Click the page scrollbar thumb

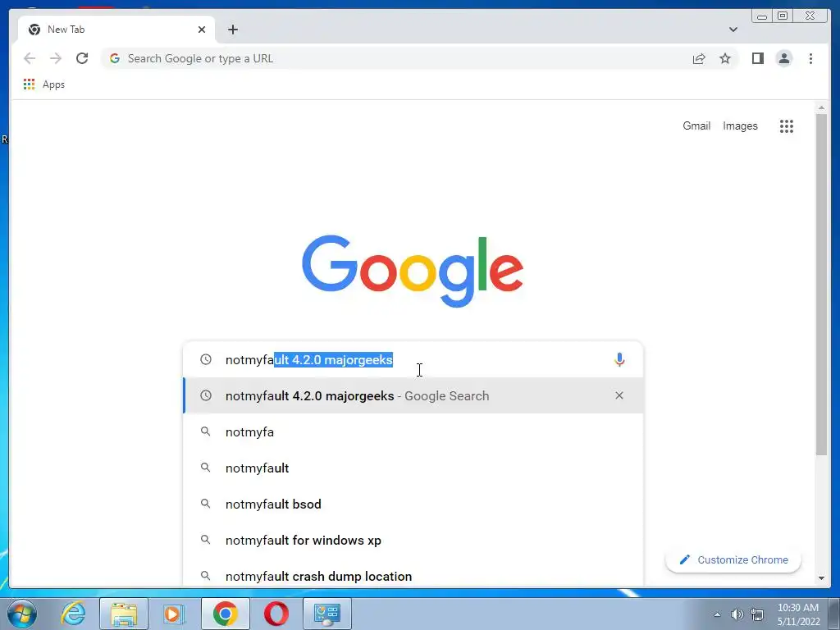tap(821, 285)
